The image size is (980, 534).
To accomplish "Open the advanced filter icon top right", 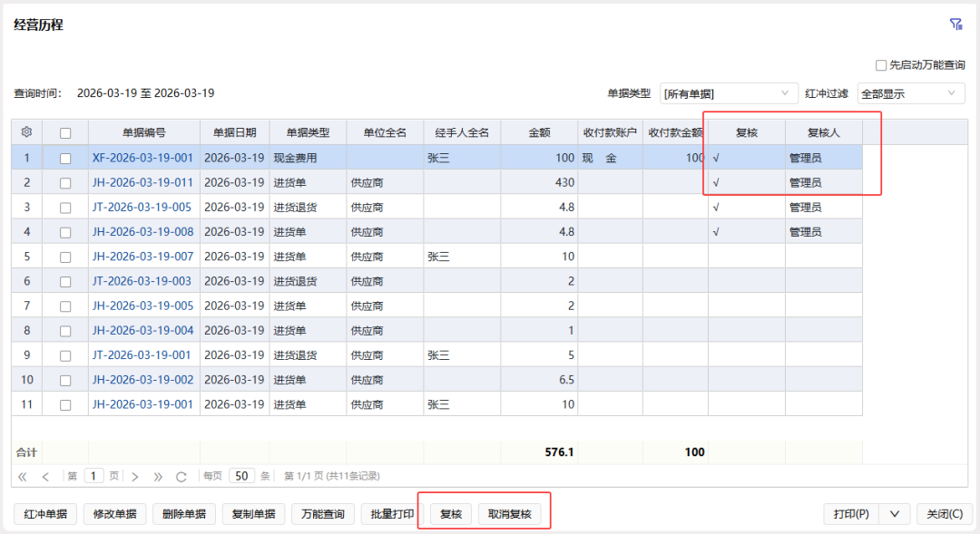I will click(955, 24).
